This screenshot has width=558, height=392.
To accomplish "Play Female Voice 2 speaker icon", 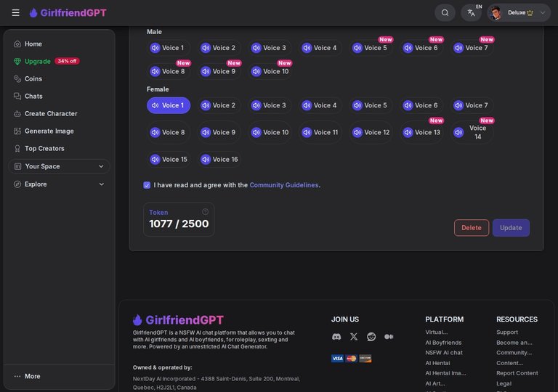I will [206, 106].
